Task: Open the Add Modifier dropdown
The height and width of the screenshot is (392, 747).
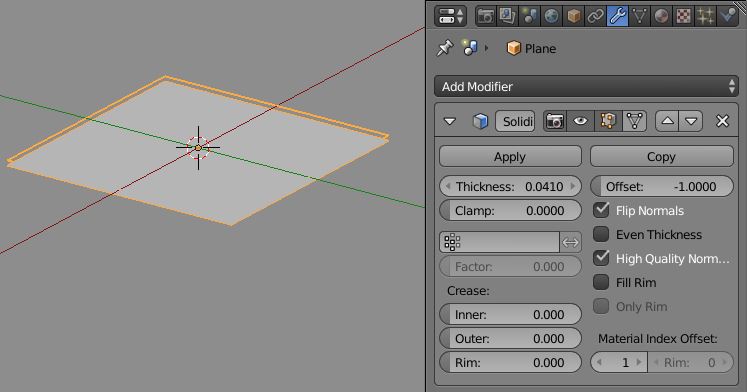Action: point(586,87)
